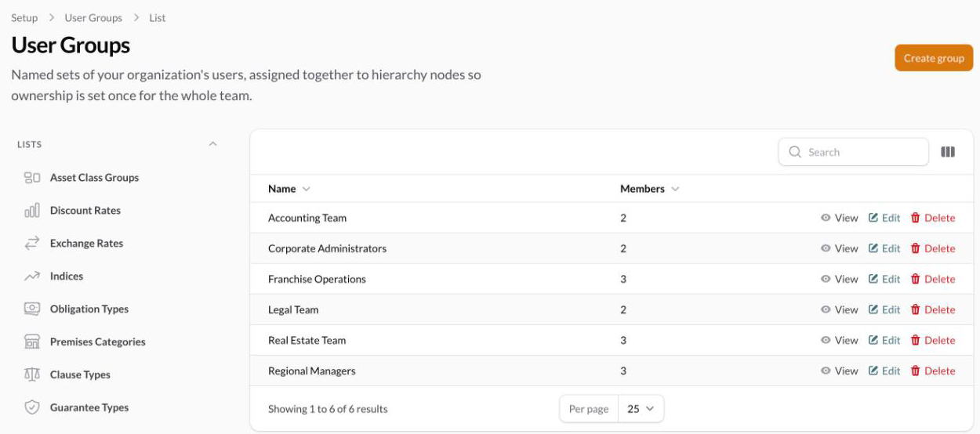Click the Legal Team name cell
The image size is (980, 434).
[x=293, y=309]
